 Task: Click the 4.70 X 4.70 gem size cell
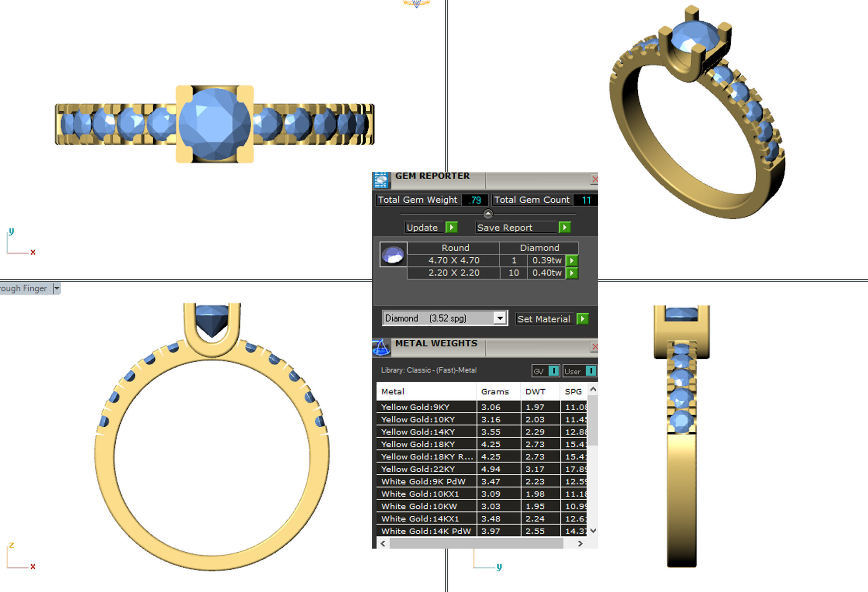click(454, 260)
